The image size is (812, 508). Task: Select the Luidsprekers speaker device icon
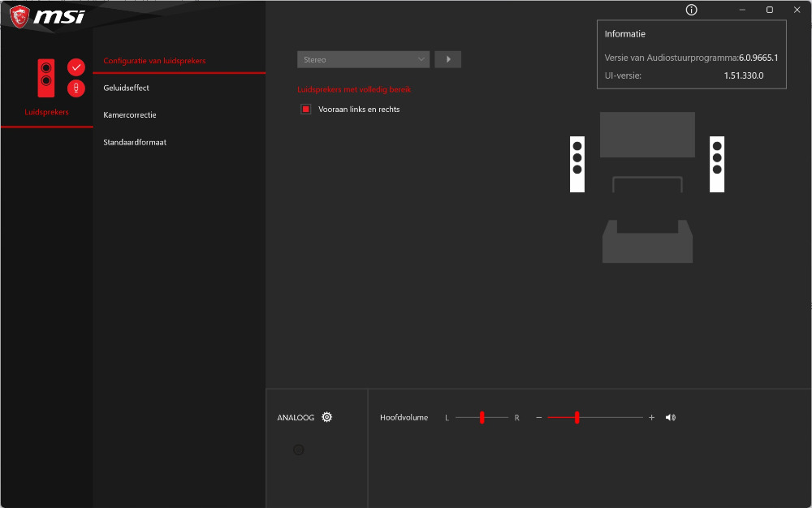click(x=46, y=77)
